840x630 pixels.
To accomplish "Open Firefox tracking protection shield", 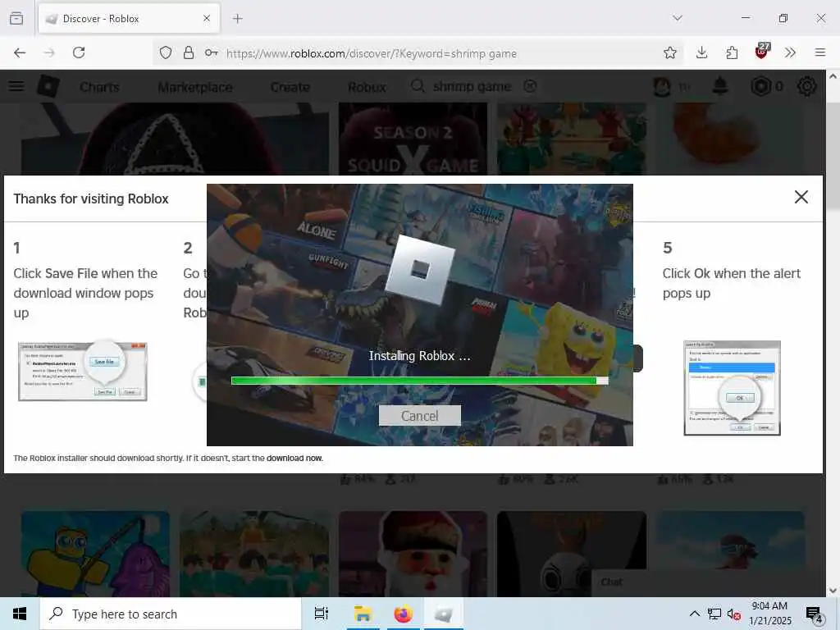I will 166,52.
